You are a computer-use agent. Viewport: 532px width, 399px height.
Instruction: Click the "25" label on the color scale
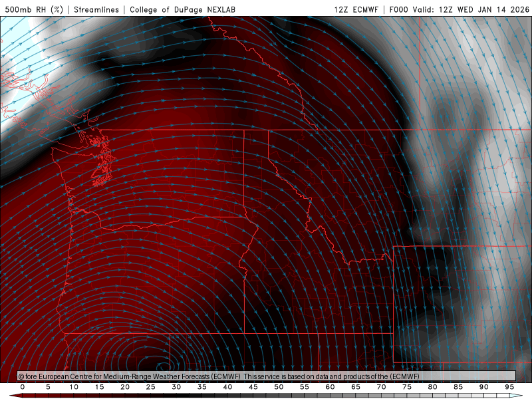tap(151, 387)
